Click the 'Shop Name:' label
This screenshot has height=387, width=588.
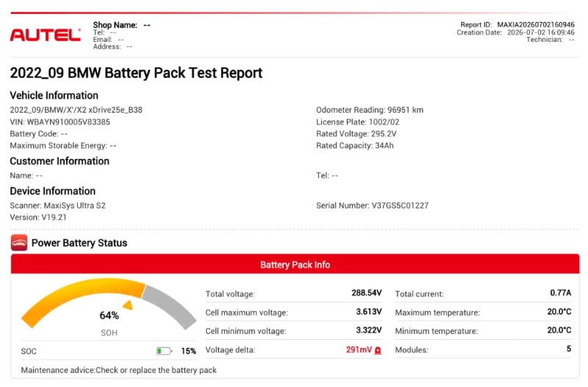pos(115,25)
